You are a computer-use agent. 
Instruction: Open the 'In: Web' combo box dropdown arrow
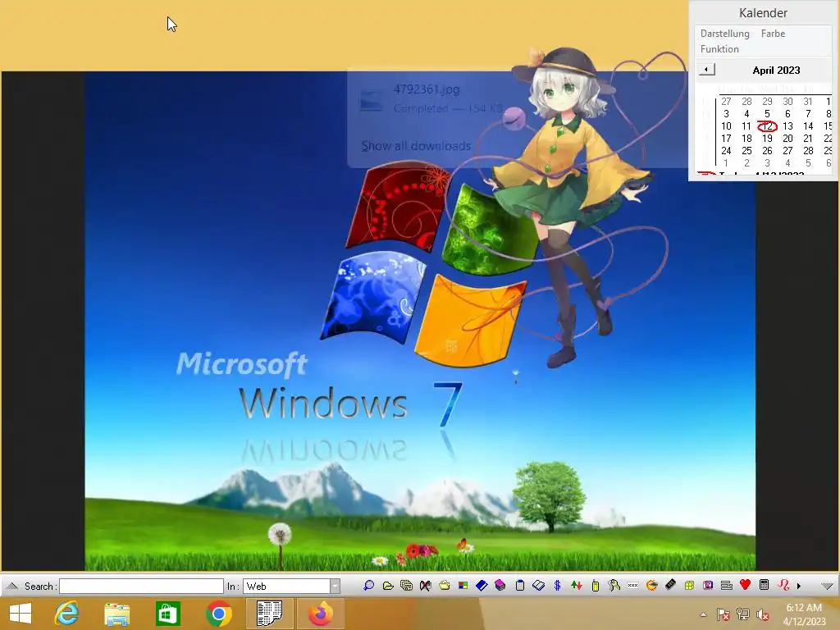coord(335,586)
